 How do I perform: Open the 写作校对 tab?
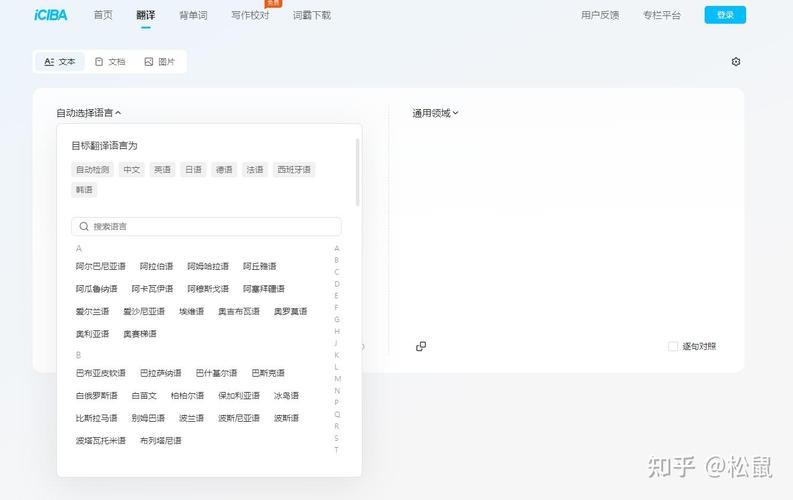pyautogui.click(x=249, y=15)
